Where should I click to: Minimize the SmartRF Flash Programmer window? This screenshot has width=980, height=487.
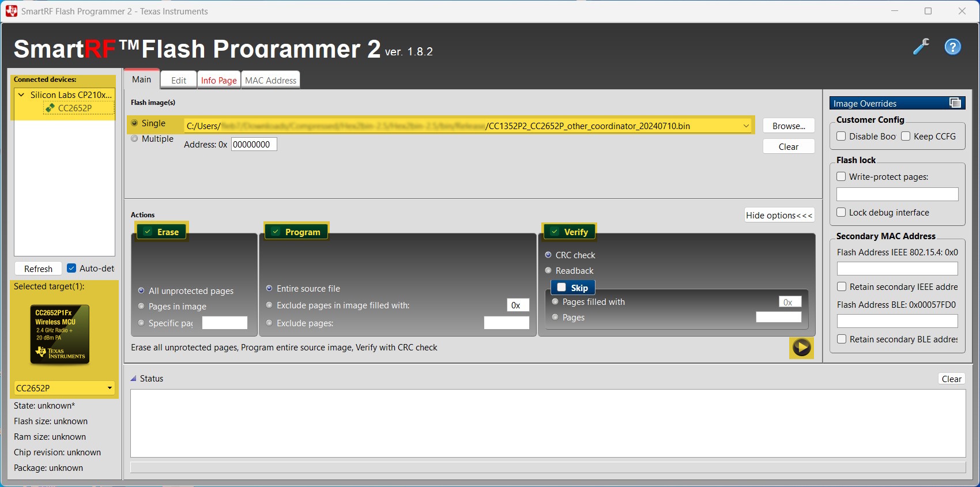click(x=895, y=11)
